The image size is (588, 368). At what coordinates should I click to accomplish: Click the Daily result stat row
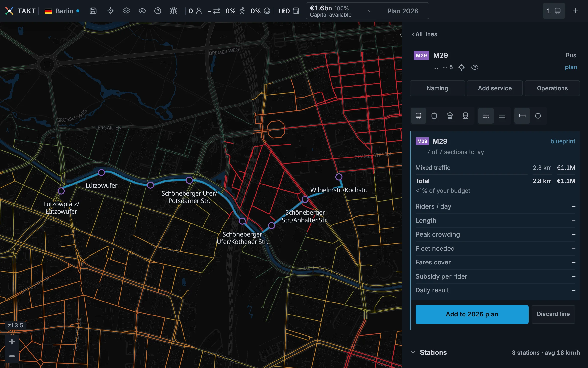tap(495, 290)
